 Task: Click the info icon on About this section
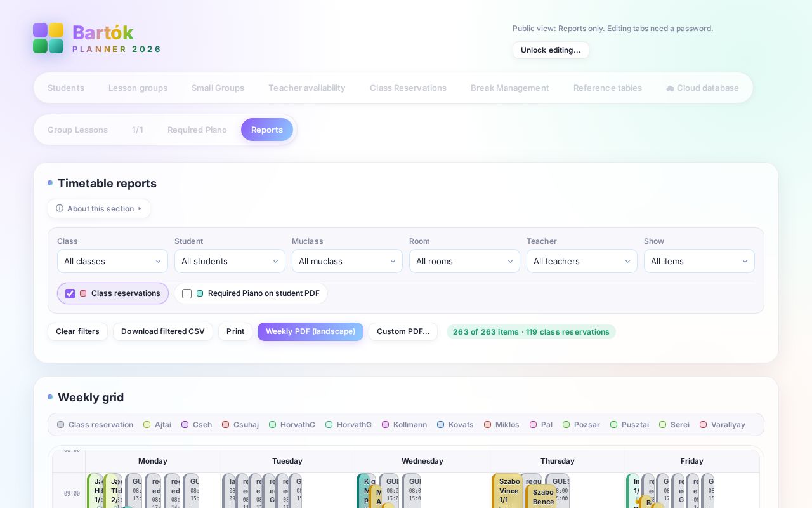tap(60, 208)
